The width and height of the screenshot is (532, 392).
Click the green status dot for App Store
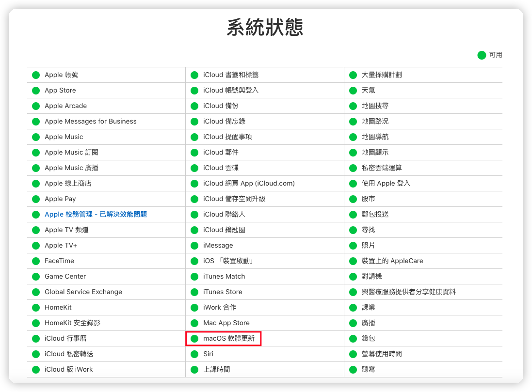pyautogui.click(x=36, y=91)
